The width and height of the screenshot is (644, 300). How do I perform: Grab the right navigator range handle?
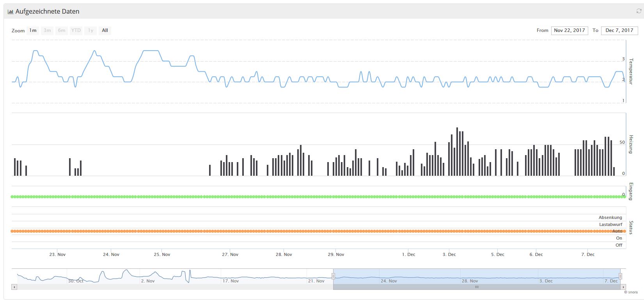620,276
